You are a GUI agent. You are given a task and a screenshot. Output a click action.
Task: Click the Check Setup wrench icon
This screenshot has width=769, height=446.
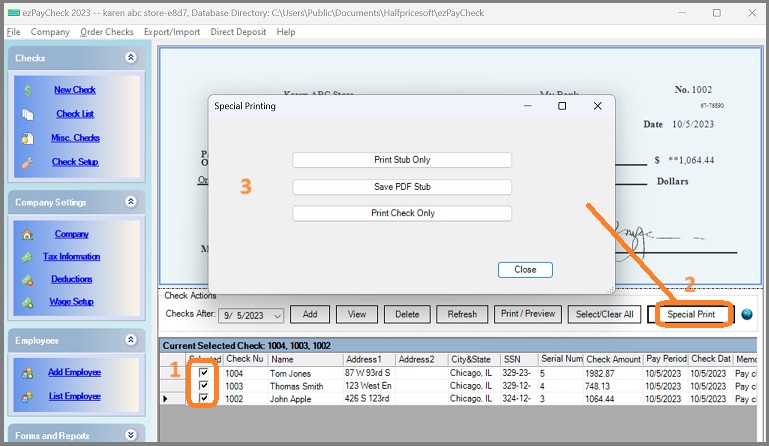tap(28, 162)
